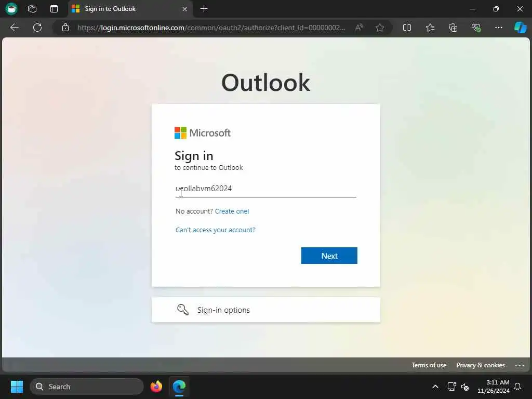
Task: Open the network display tray icon
Action: [451, 387]
